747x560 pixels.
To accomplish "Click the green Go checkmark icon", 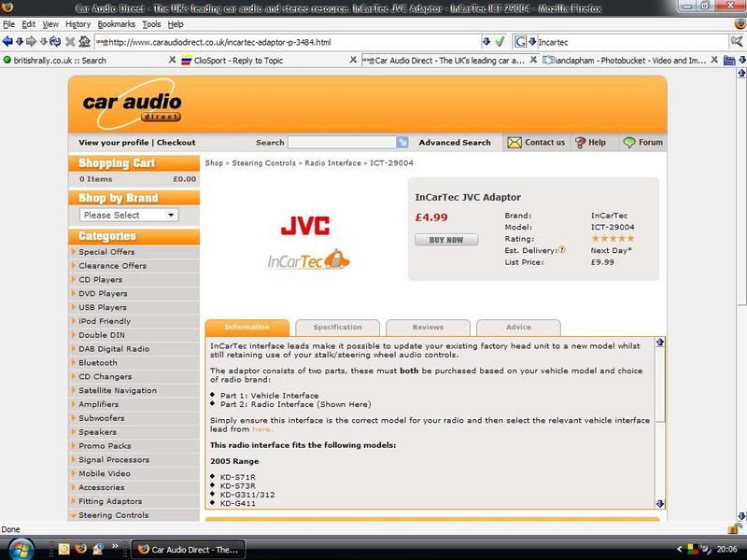I will 500,42.
